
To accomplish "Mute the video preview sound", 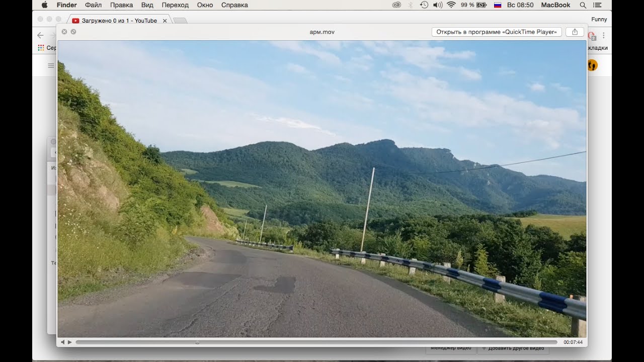I will (63, 342).
